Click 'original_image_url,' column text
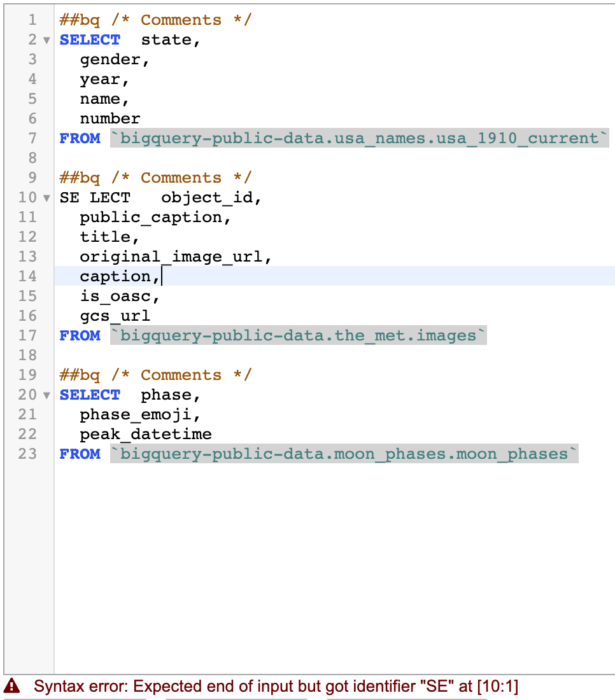This screenshot has height=700, width=615. (176, 256)
